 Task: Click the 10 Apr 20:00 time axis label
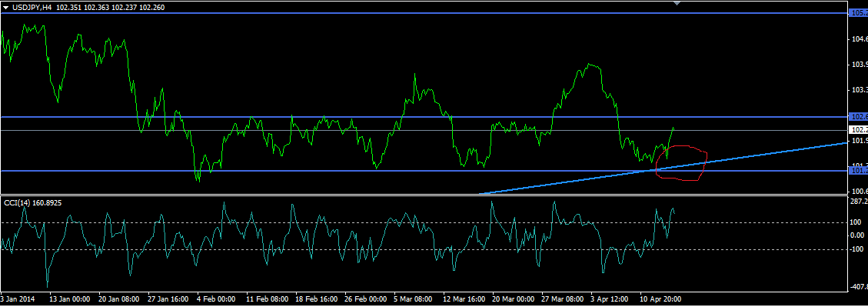(661, 299)
